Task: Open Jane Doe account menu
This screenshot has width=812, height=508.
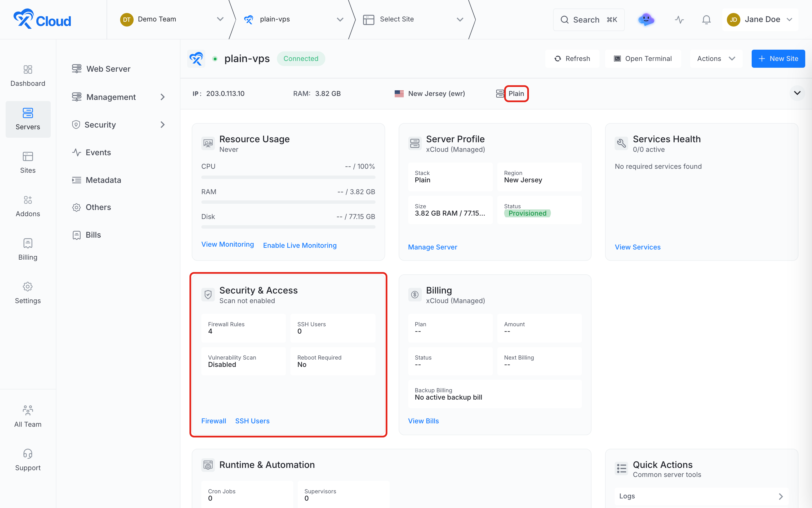Action: click(x=760, y=19)
